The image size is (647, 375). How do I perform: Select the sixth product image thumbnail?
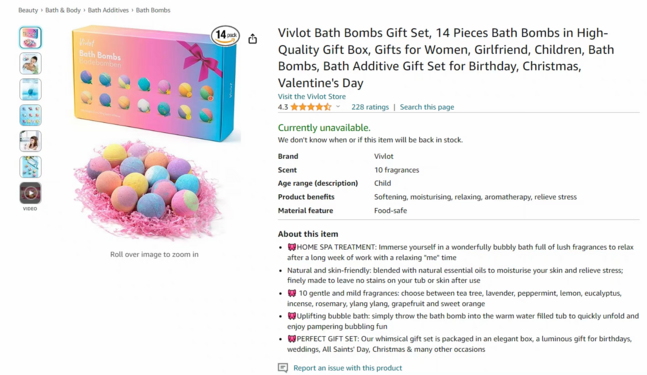pos(30,167)
